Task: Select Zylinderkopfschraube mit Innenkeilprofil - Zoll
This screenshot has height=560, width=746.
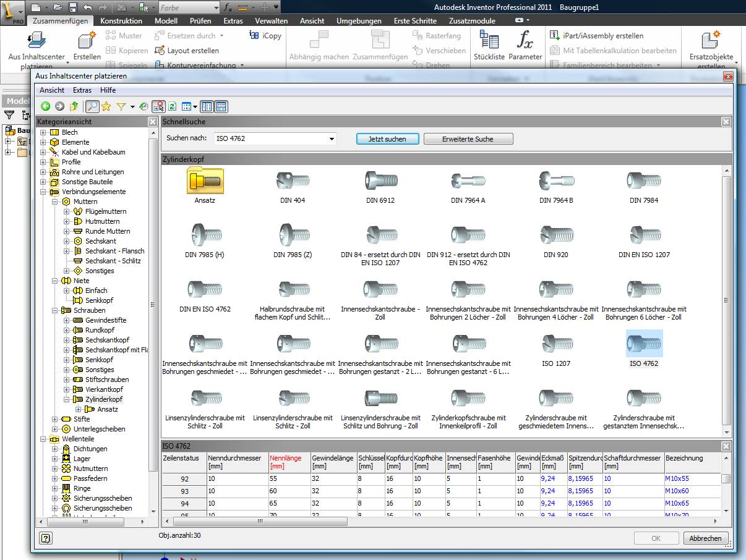Action: [x=468, y=398]
